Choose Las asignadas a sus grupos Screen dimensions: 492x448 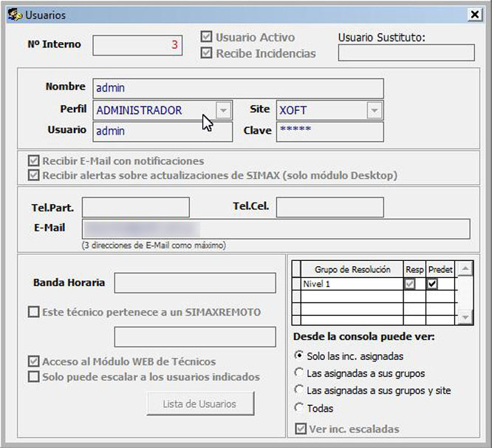(299, 373)
